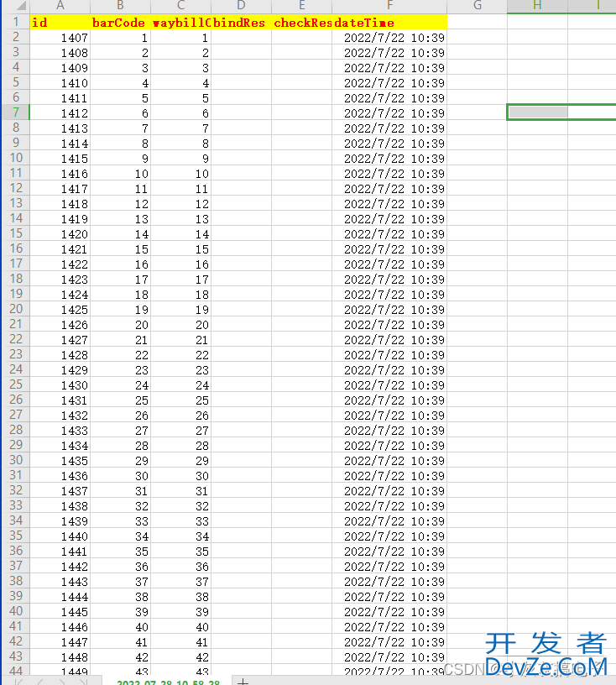Click the 'dateTime' header cell
This screenshot has width=616, height=685.
(389, 23)
